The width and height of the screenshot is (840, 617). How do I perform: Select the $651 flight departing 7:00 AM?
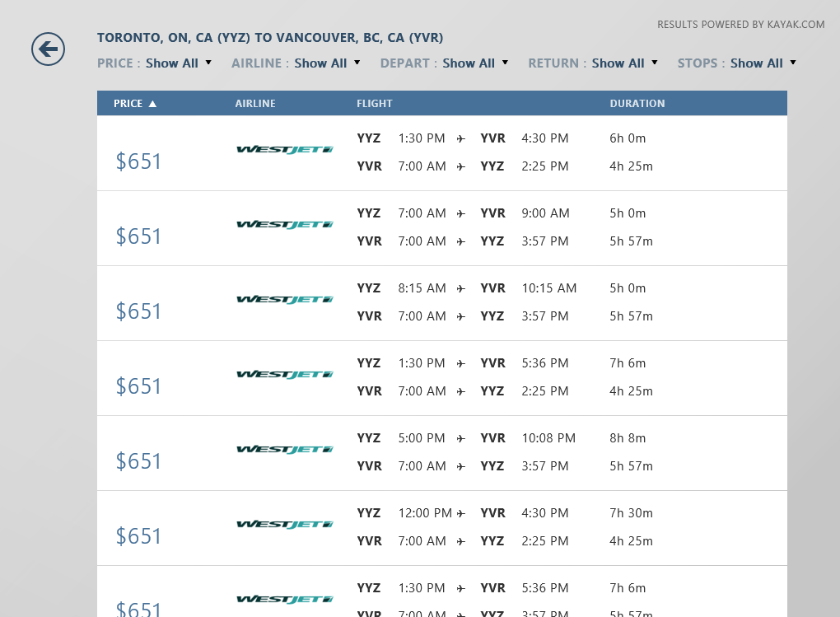point(442,228)
